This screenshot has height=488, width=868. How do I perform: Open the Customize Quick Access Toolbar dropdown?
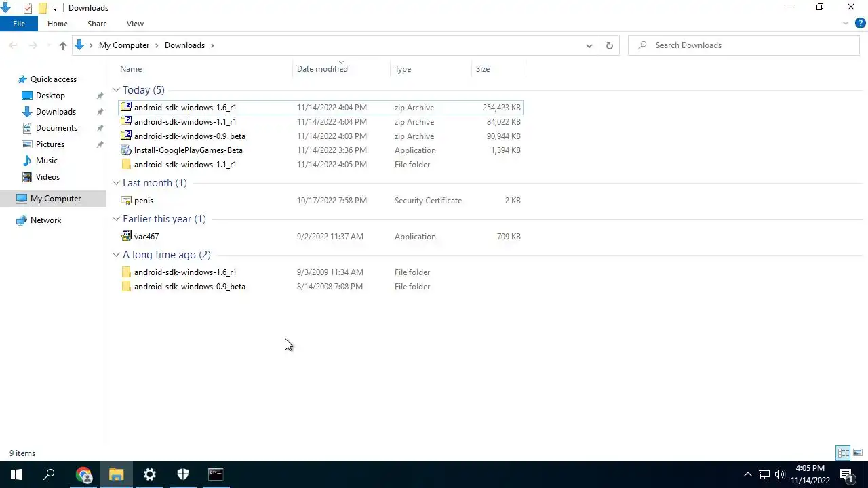click(56, 8)
